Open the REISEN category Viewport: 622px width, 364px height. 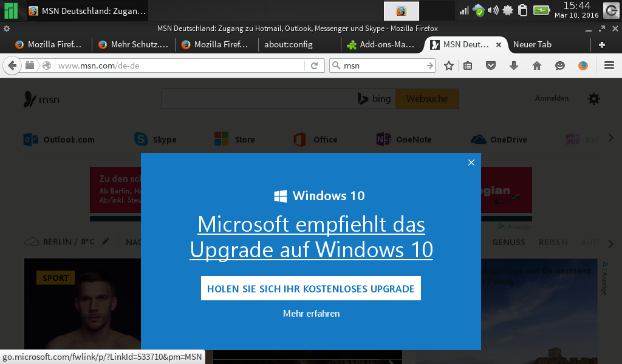click(x=553, y=242)
